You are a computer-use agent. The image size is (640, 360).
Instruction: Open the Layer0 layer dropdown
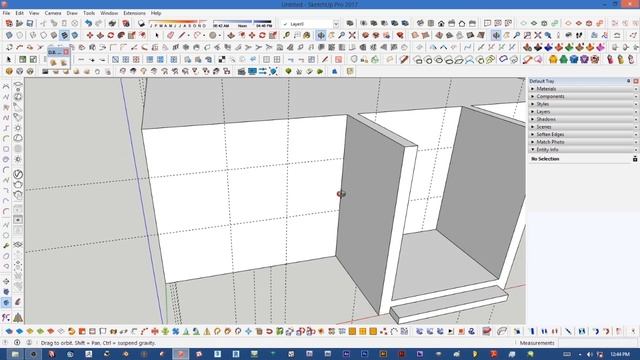[336, 24]
